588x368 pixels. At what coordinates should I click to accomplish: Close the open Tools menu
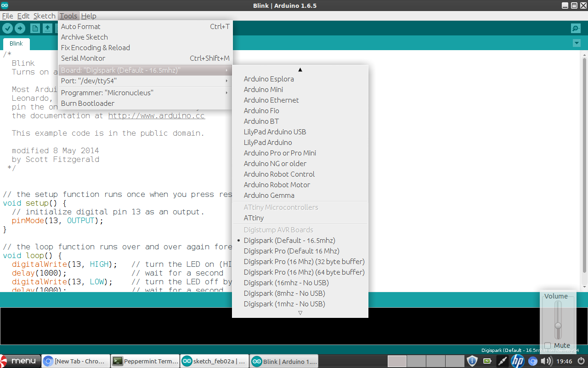click(x=69, y=16)
